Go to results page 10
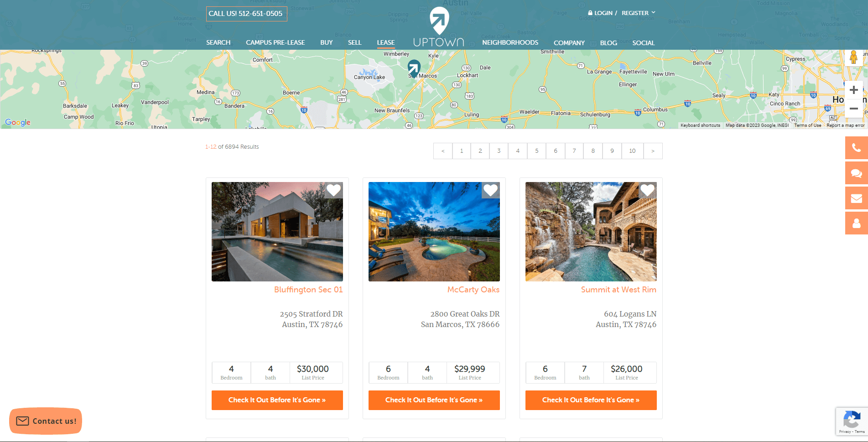868x442 pixels. (x=632, y=151)
